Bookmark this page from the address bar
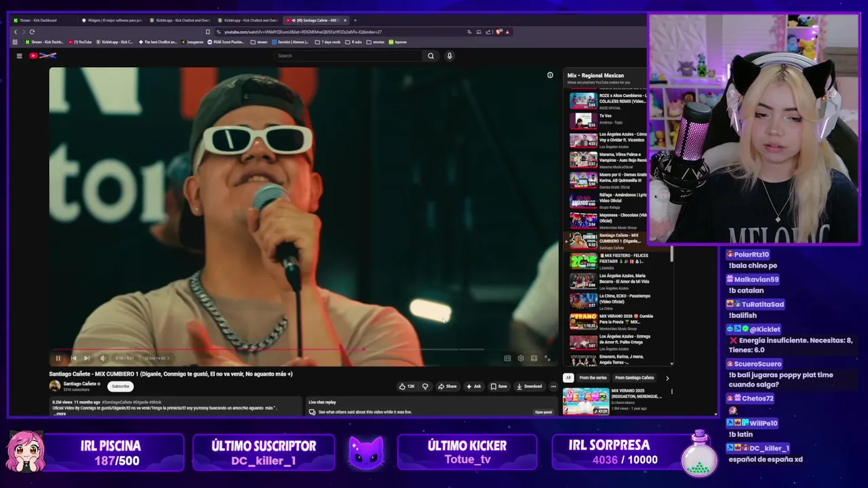The height and width of the screenshot is (488, 868). (x=208, y=32)
